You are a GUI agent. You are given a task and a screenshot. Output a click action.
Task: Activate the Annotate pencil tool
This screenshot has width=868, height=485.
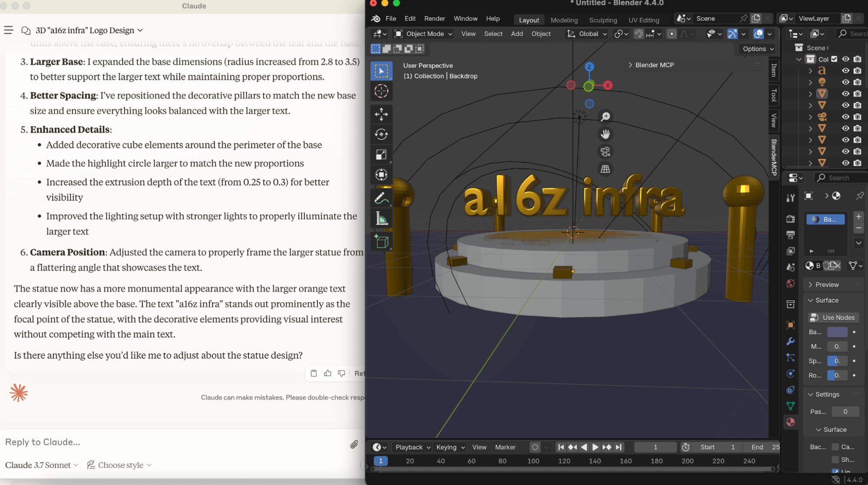tap(381, 198)
